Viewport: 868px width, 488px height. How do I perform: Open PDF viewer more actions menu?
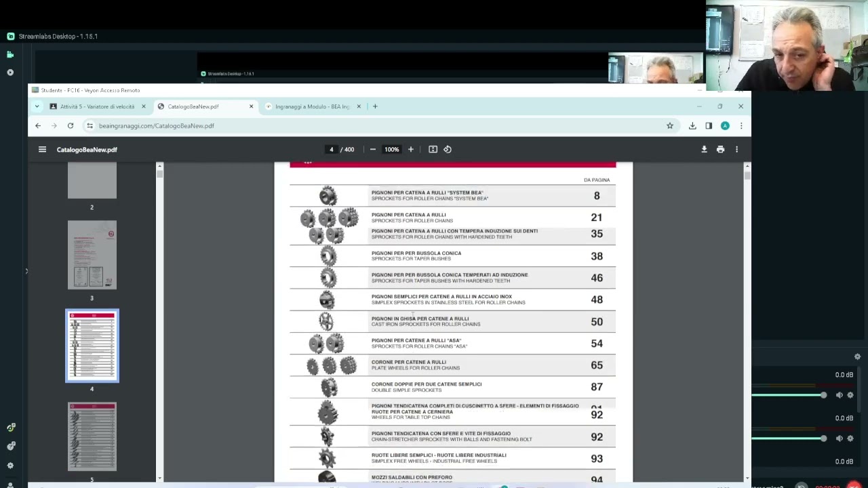tap(736, 149)
